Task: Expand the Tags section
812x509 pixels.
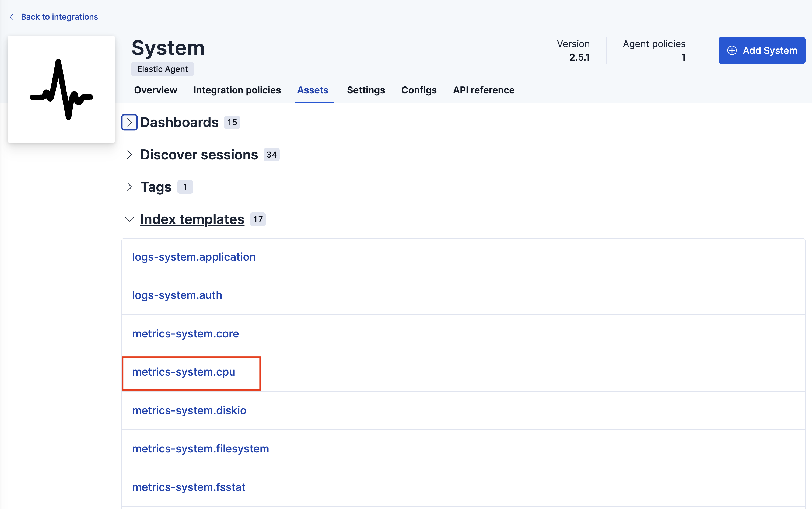Action: [129, 186]
